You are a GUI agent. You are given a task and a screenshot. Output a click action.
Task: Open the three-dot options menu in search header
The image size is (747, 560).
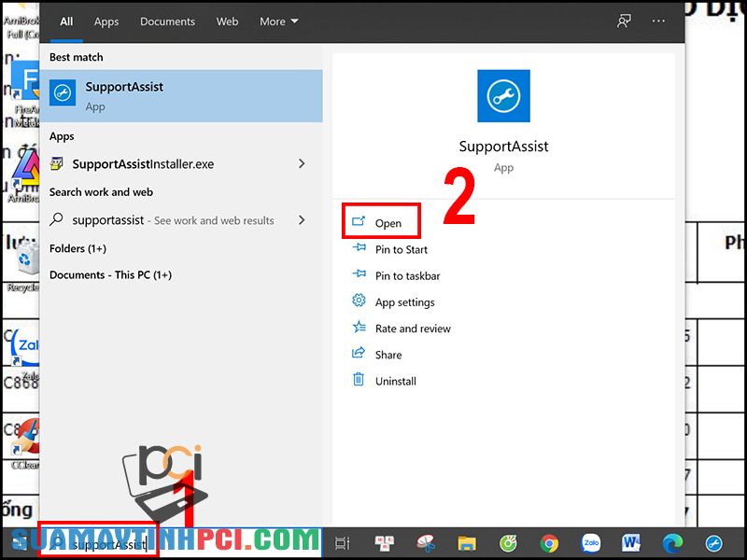[x=658, y=21]
